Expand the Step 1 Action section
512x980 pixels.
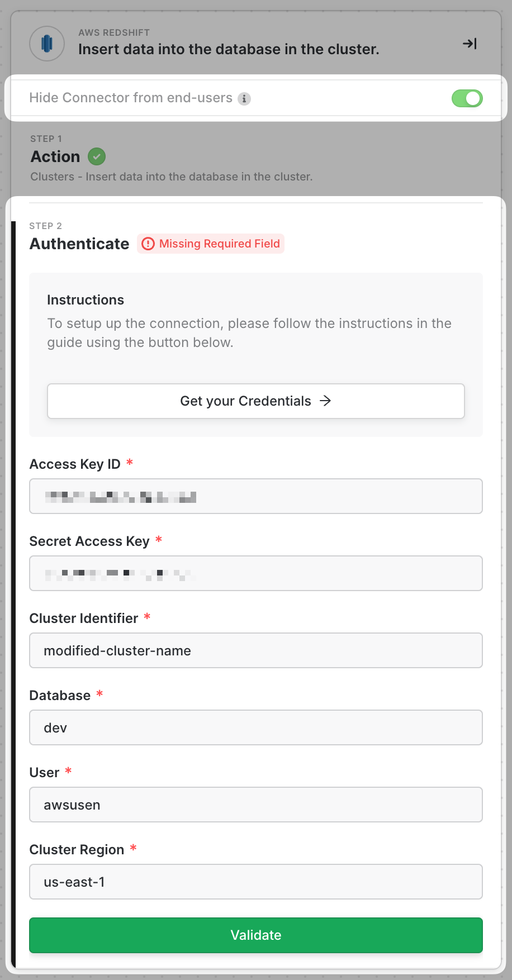tap(55, 157)
